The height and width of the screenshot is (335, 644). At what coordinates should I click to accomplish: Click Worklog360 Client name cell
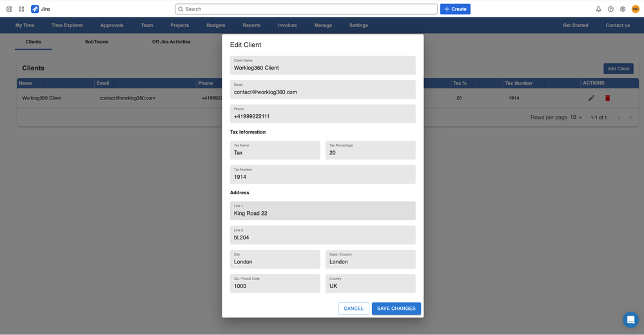(x=41, y=98)
